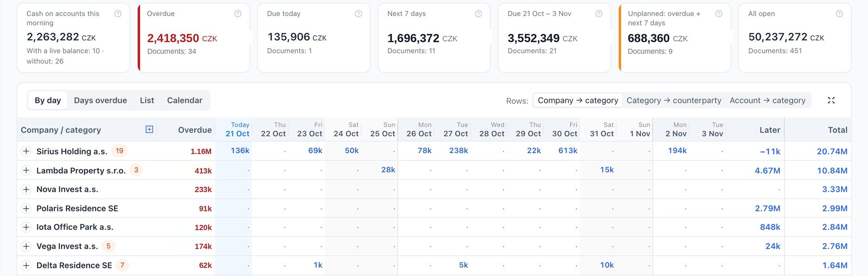
Task: Click Delta Residence 23 Oct value 1k
Action: click(x=318, y=265)
